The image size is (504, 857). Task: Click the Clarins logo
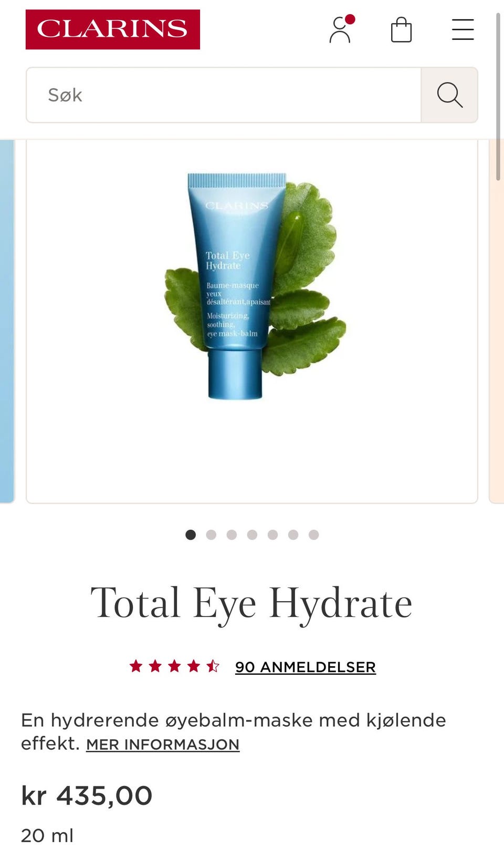pos(113,29)
